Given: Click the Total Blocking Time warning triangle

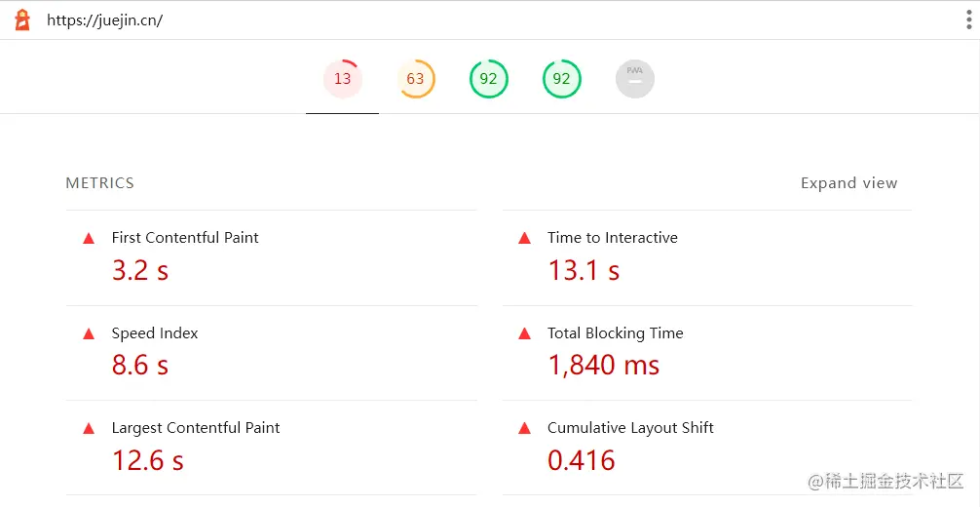Looking at the screenshot, I should (524, 333).
